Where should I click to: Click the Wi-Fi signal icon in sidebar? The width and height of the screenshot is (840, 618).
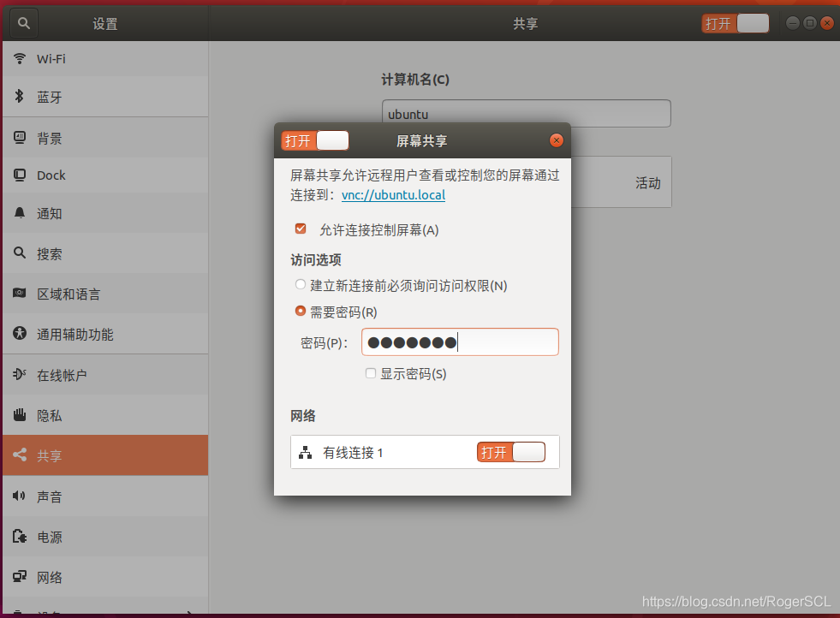20,58
